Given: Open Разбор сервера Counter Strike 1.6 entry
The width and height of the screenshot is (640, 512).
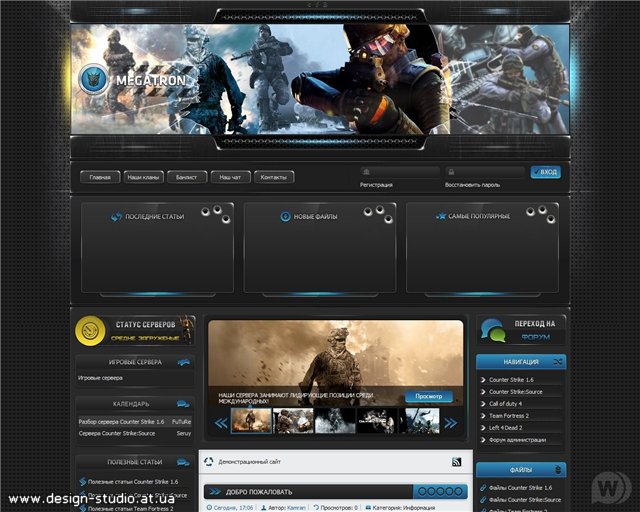Looking at the screenshot, I should click(121, 421).
